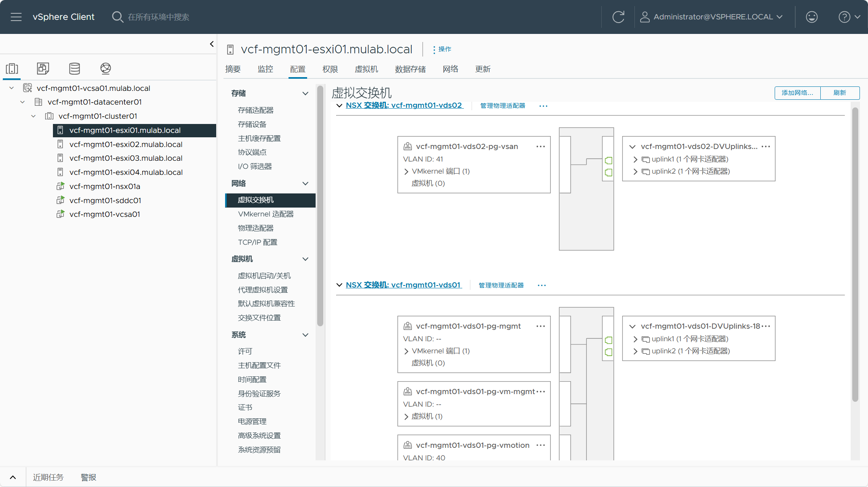868x487 pixels.
Task: Open ellipsis menu for vcf-mgmt01-vds02-pg-vsan
Action: (541, 147)
